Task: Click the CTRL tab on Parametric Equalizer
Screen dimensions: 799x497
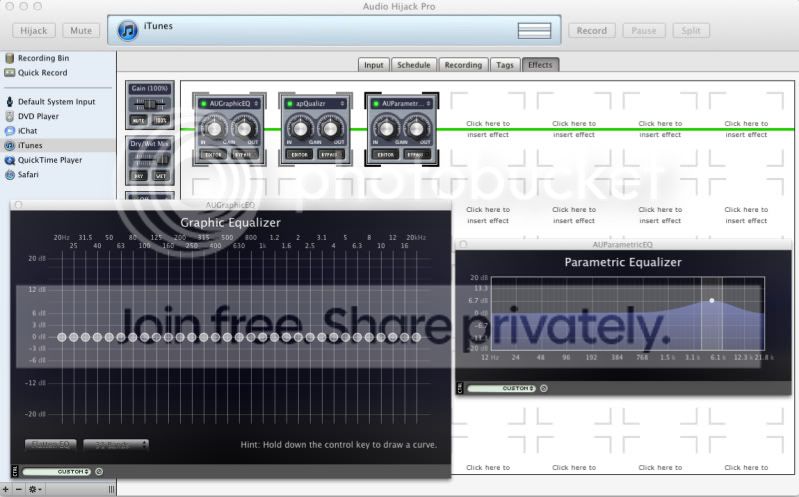Action: (460, 388)
